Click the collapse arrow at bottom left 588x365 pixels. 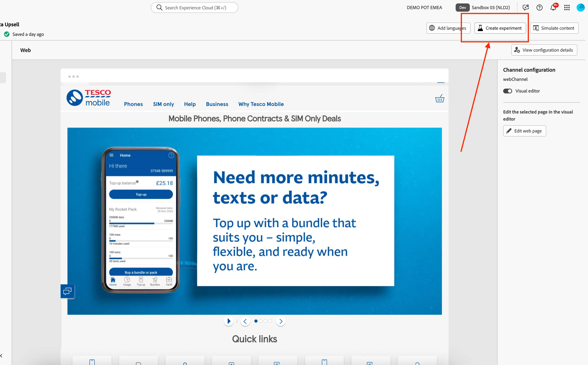point(1,356)
